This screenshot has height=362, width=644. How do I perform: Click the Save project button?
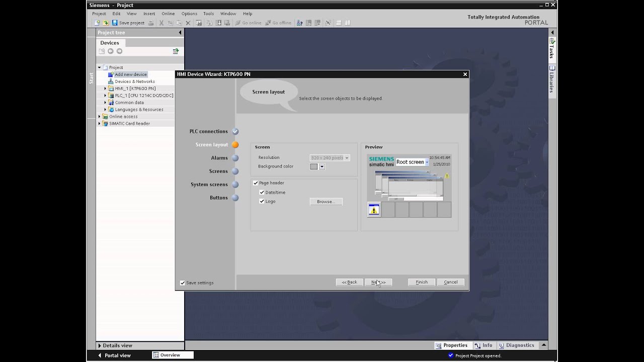pyautogui.click(x=128, y=23)
